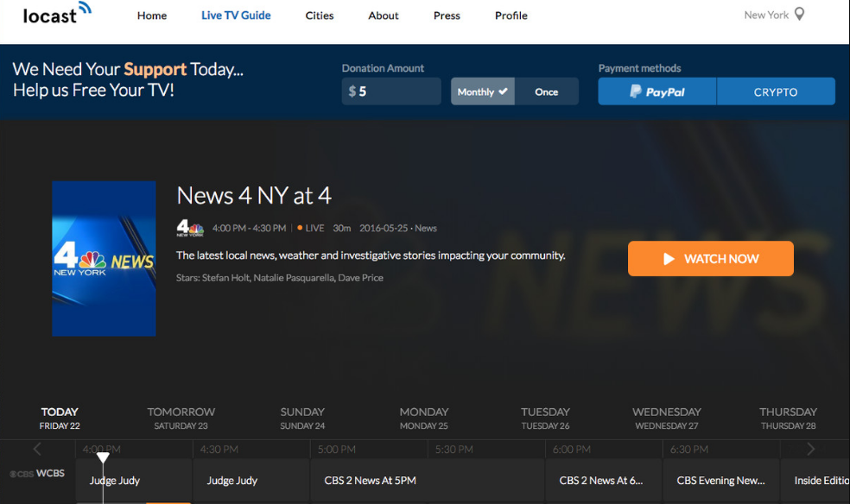This screenshot has height=504, width=850.
Task: Select Once donation frequency
Action: pos(547,91)
